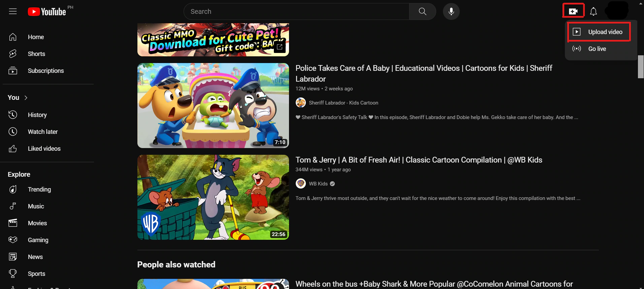
Task: Click the Sheriff Labrador channel avatar
Action: click(x=300, y=103)
